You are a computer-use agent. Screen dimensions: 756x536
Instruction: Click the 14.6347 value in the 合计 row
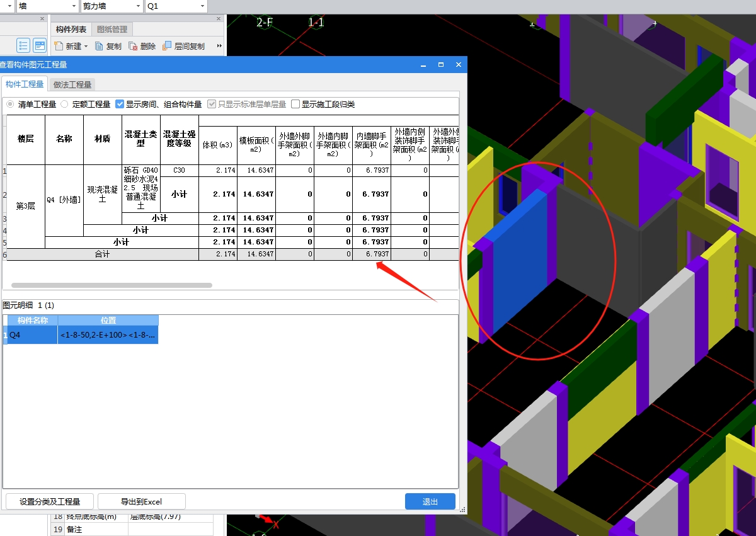tap(256, 254)
